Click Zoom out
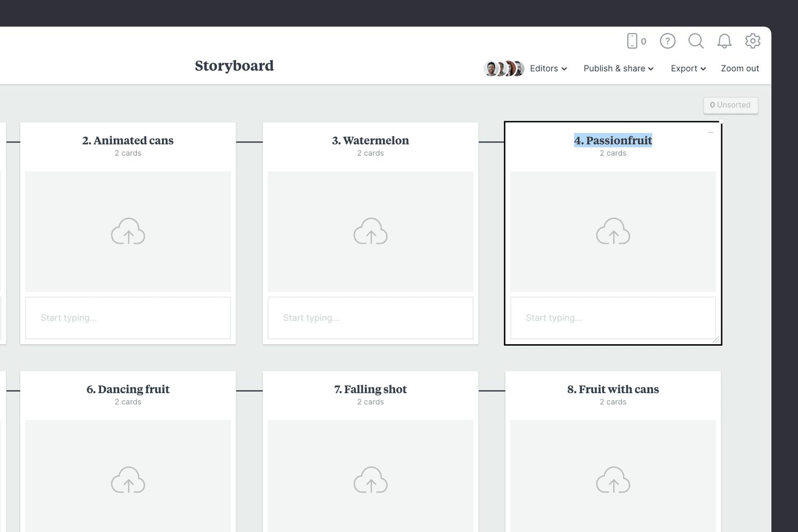The height and width of the screenshot is (532, 798). tap(740, 68)
